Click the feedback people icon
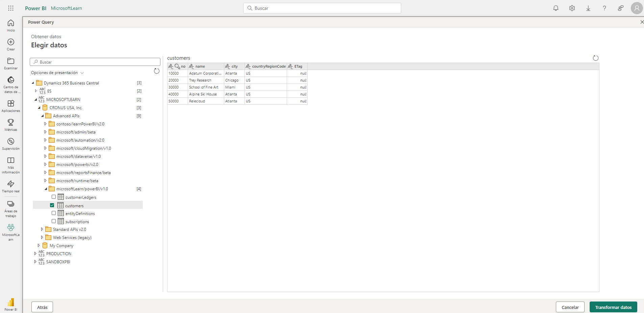This screenshot has height=313, width=644. (x=621, y=8)
